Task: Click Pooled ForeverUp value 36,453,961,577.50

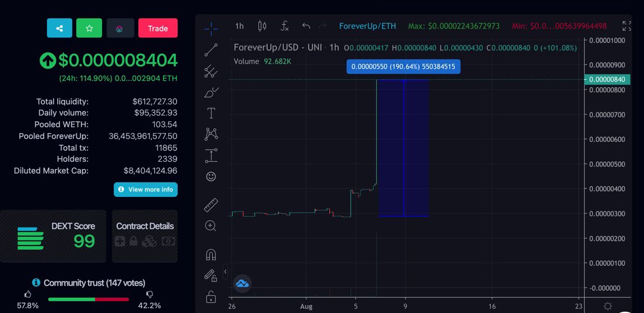Action: tap(143, 136)
